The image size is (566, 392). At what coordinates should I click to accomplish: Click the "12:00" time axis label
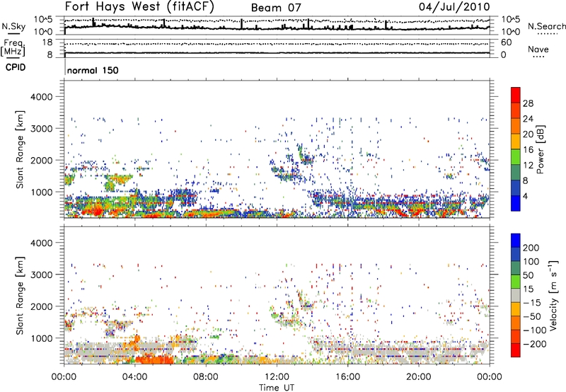pos(277,377)
